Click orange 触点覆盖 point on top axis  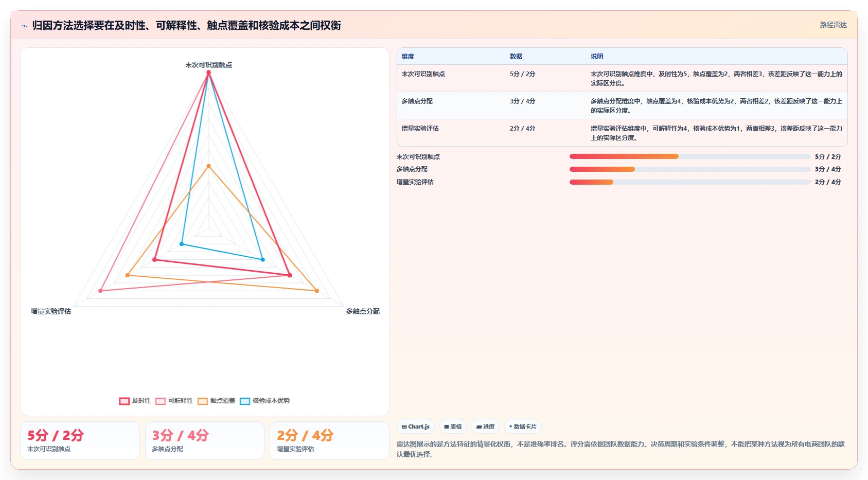[x=208, y=166]
